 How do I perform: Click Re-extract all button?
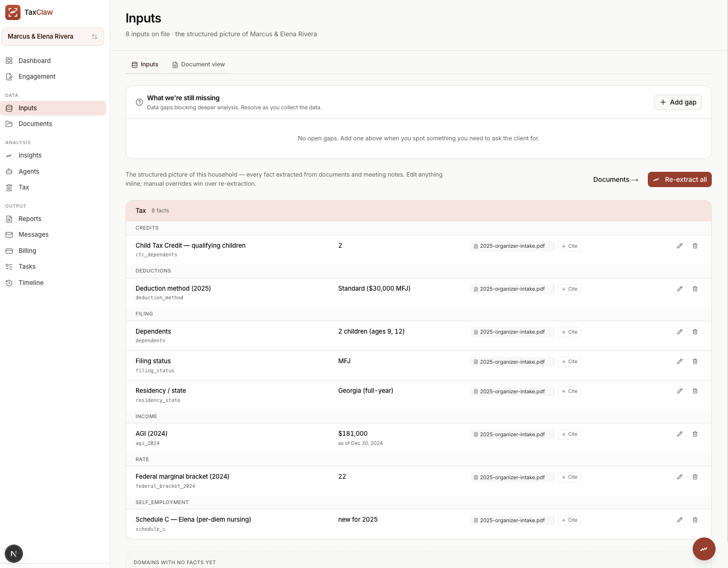[680, 179]
